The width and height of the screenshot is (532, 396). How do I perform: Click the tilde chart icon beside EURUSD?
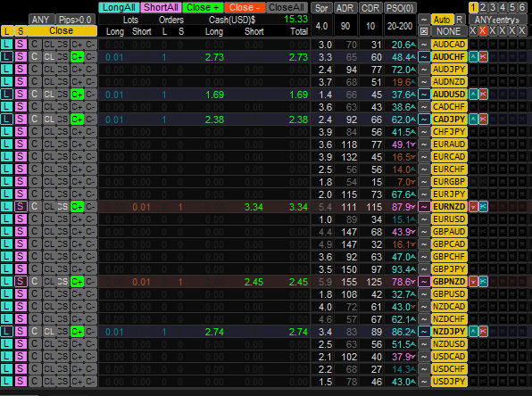point(424,219)
